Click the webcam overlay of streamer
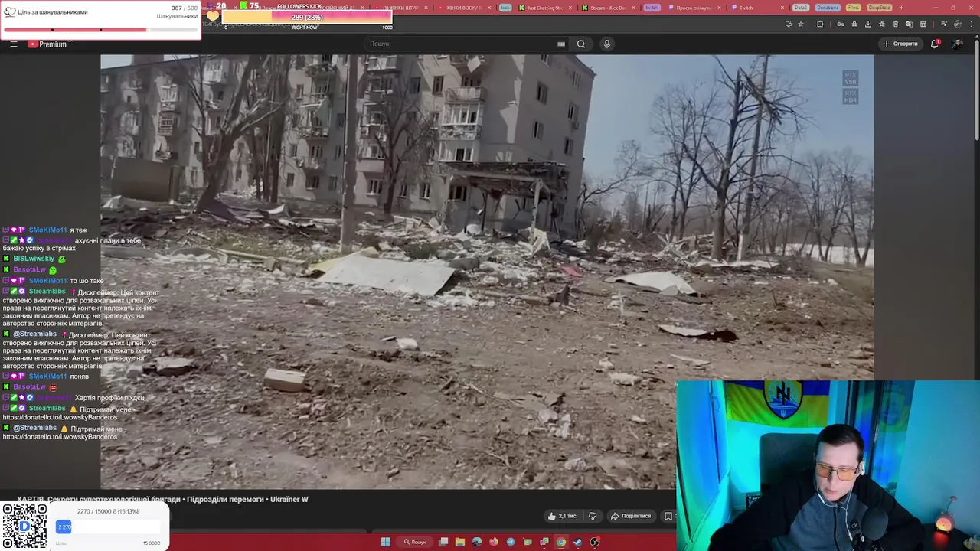980x551 pixels. [x=828, y=465]
